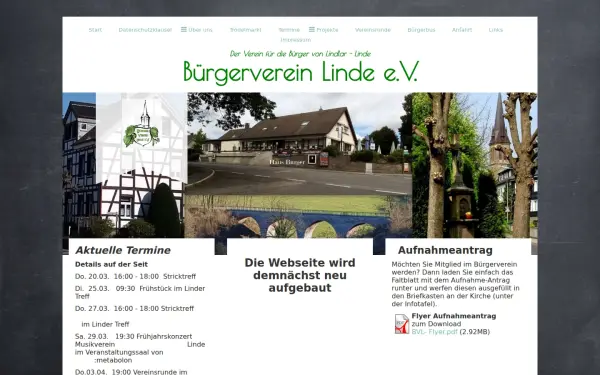The height and width of the screenshot is (375, 600).
Task: Click the blue viaduct bridge photo
Action: [x=298, y=217]
